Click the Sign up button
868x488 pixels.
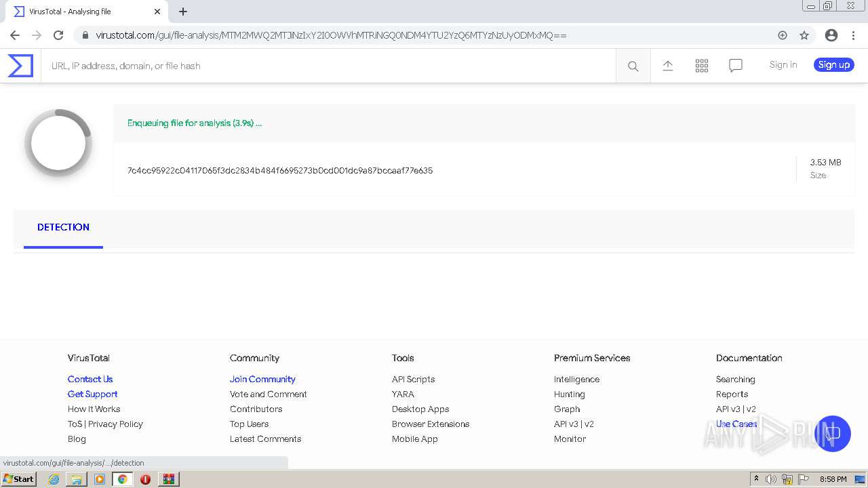pyautogui.click(x=833, y=65)
